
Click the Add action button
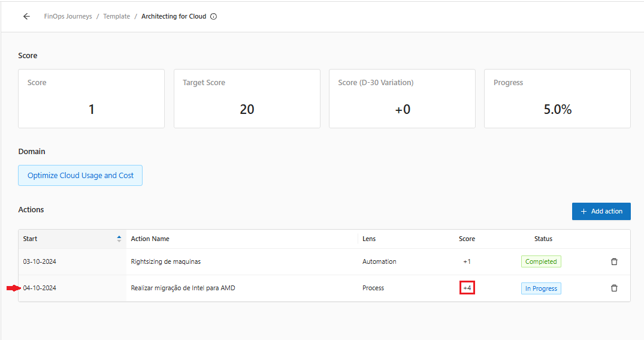pyautogui.click(x=601, y=212)
